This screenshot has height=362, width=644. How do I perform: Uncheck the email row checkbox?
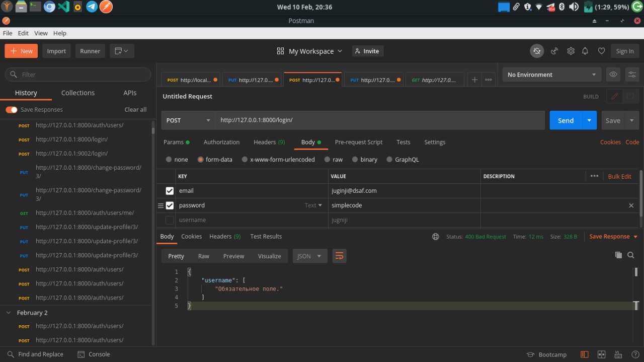coord(170,191)
